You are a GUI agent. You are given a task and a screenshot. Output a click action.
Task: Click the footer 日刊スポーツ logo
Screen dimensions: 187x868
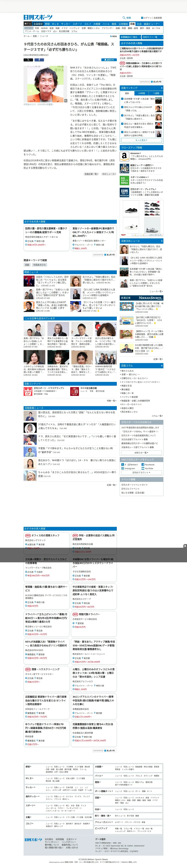click(33, 840)
